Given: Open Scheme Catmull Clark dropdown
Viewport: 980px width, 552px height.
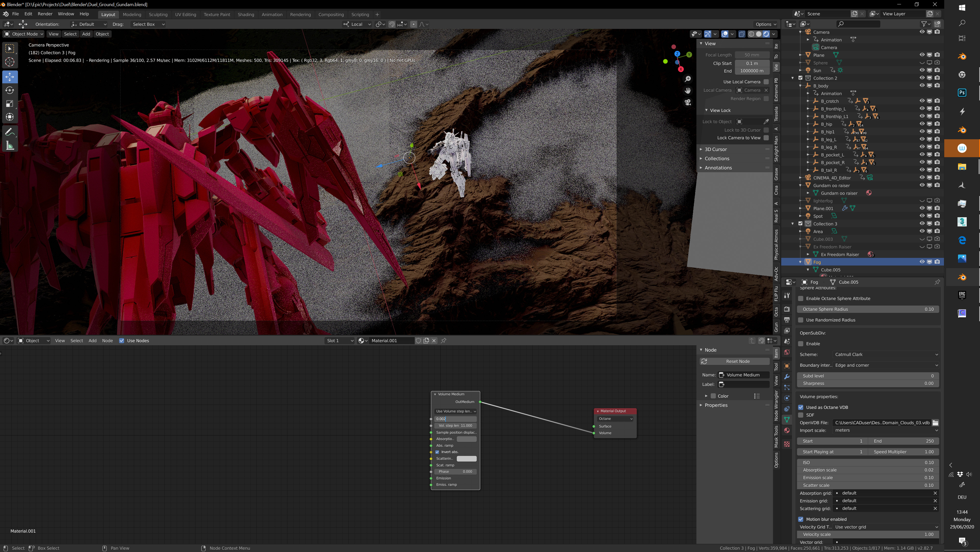Looking at the screenshot, I should pyautogui.click(x=886, y=354).
